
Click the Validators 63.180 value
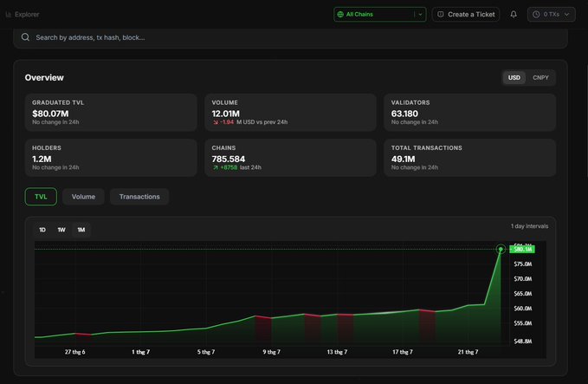pyautogui.click(x=404, y=114)
